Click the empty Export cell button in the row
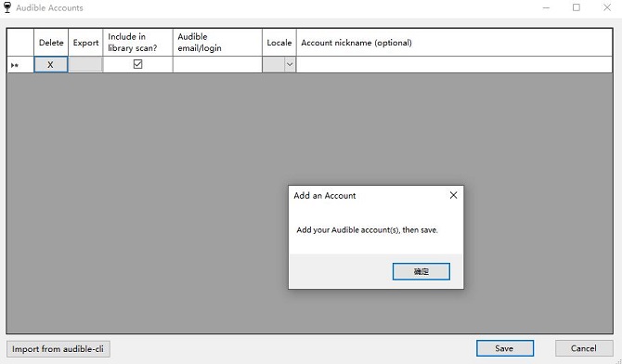The height and width of the screenshot is (364, 622). 85,64
